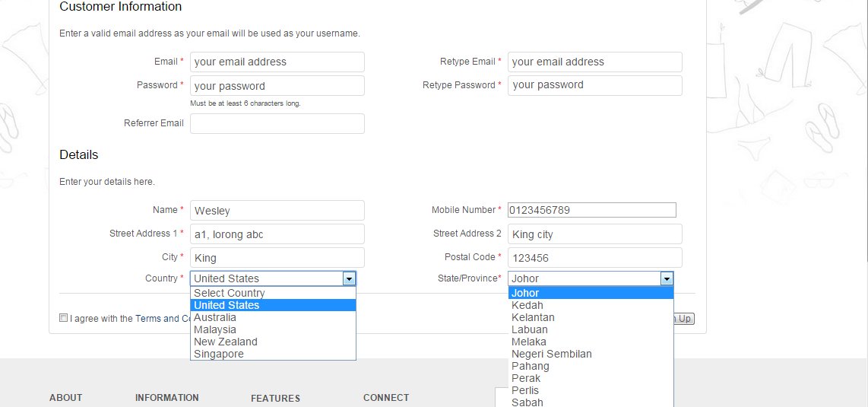Focus the Retype Password field
The height and width of the screenshot is (407, 868).
[595, 85]
